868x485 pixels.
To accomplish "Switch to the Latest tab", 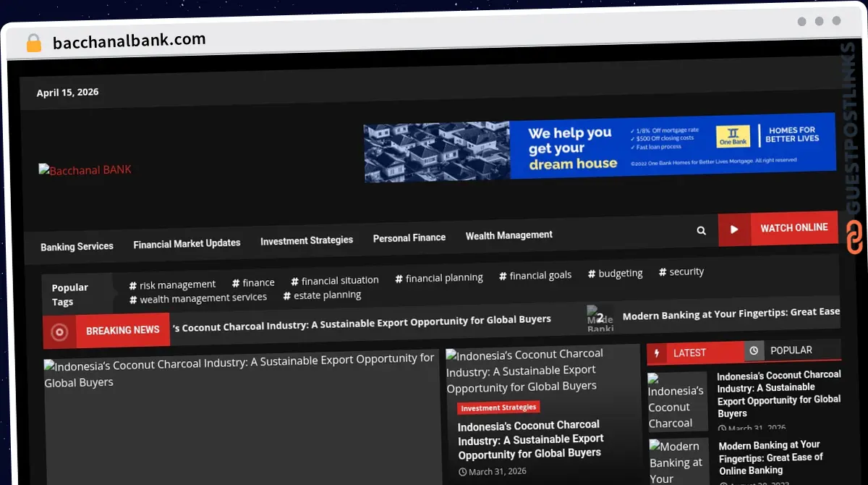I will (x=689, y=353).
